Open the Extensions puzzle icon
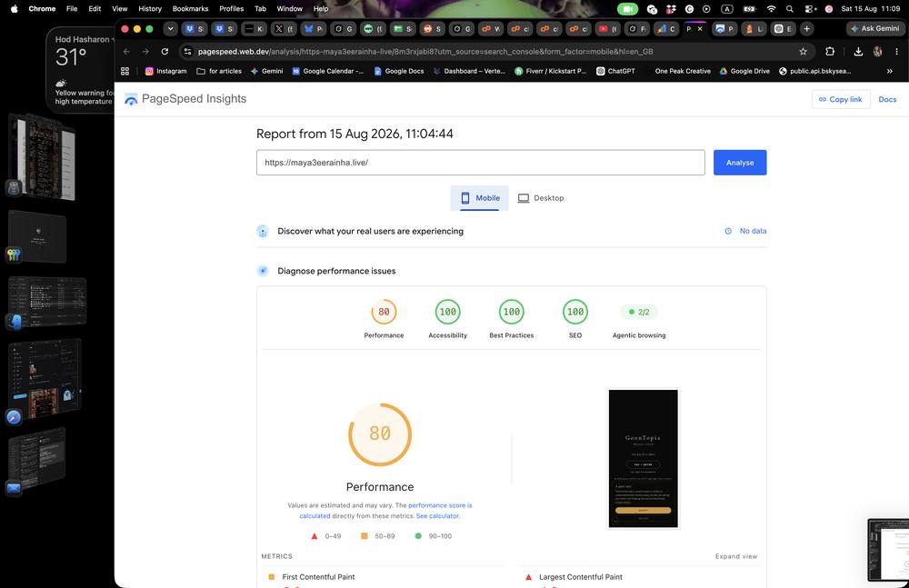909x588 pixels. tap(830, 52)
